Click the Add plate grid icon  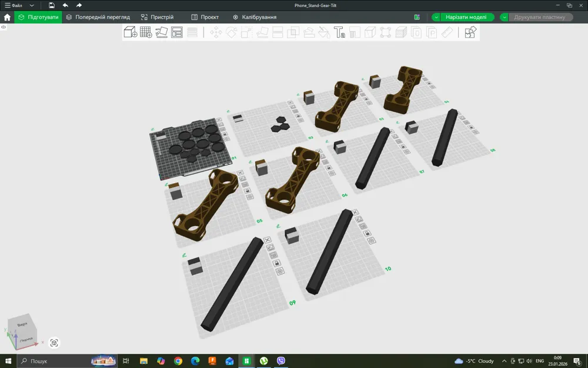tap(146, 32)
